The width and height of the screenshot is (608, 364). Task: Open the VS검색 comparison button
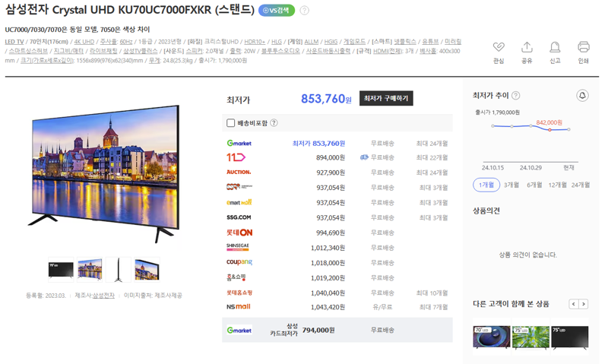(x=277, y=11)
